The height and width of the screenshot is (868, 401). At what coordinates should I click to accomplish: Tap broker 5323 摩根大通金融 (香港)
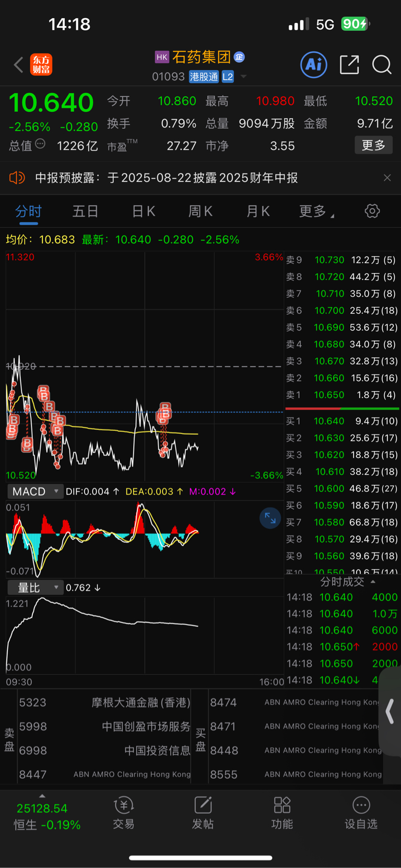coord(104,702)
